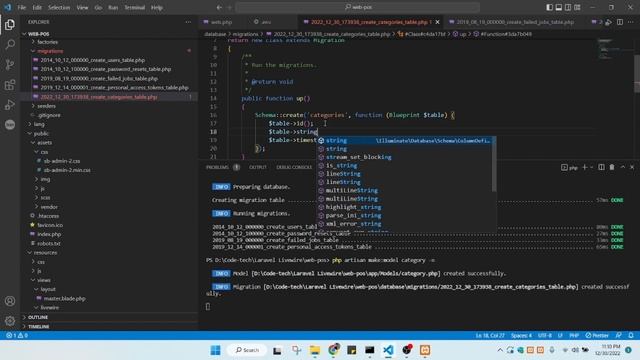Open the Accounts menu icon
Screen dimensions: 640x360
[10, 301]
